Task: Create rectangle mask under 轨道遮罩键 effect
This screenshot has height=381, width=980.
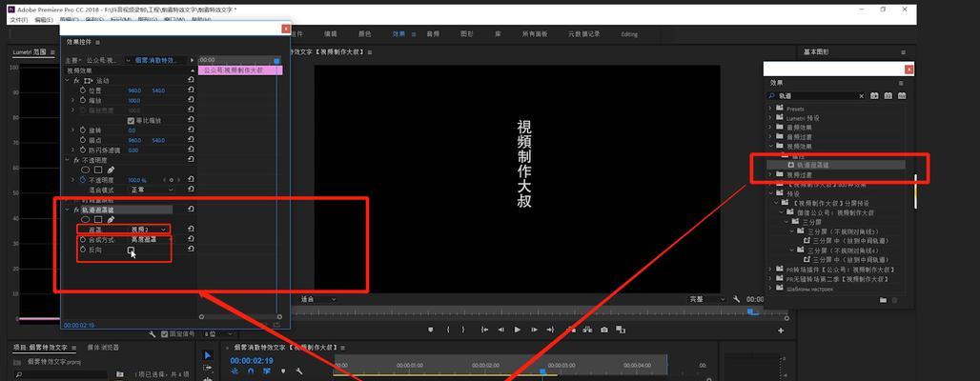Action: (98, 220)
